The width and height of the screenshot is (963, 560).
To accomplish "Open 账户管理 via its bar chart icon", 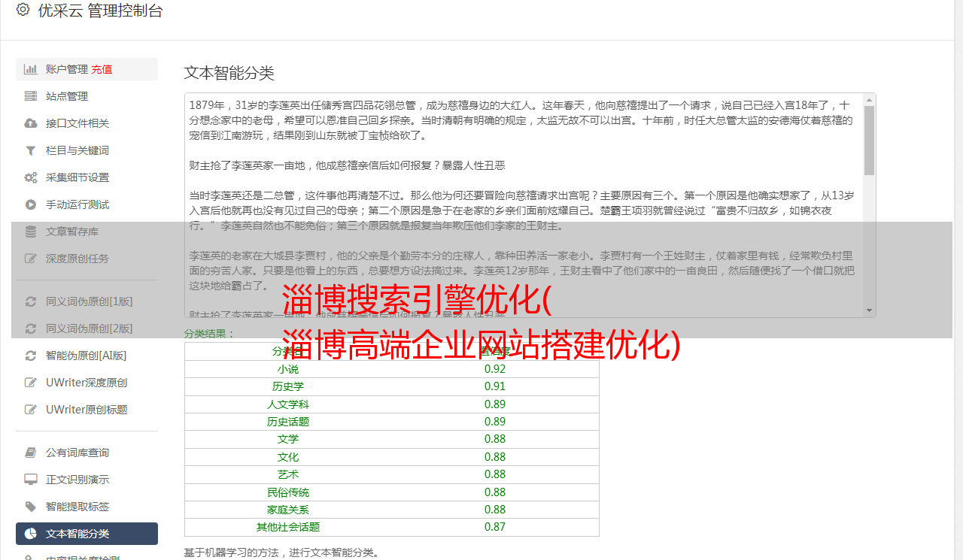I will [31, 69].
